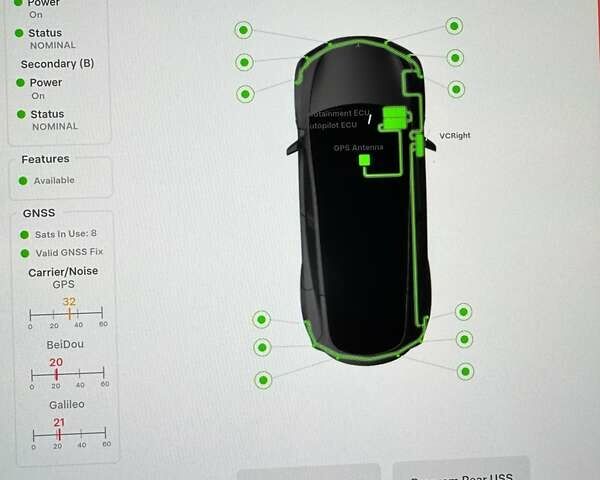The height and width of the screenshot is (480, 600).
Task: Tap the green dot beside Sats In Use
Action: 24,235
